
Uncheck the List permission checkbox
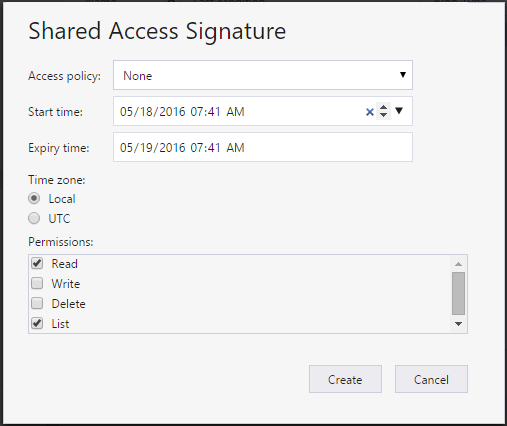click(37, 323)
